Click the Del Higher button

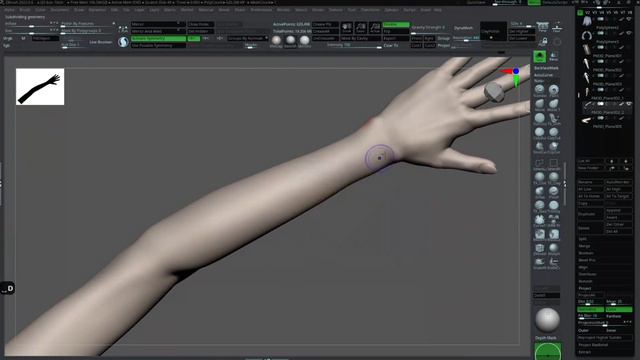pos(521,31)
